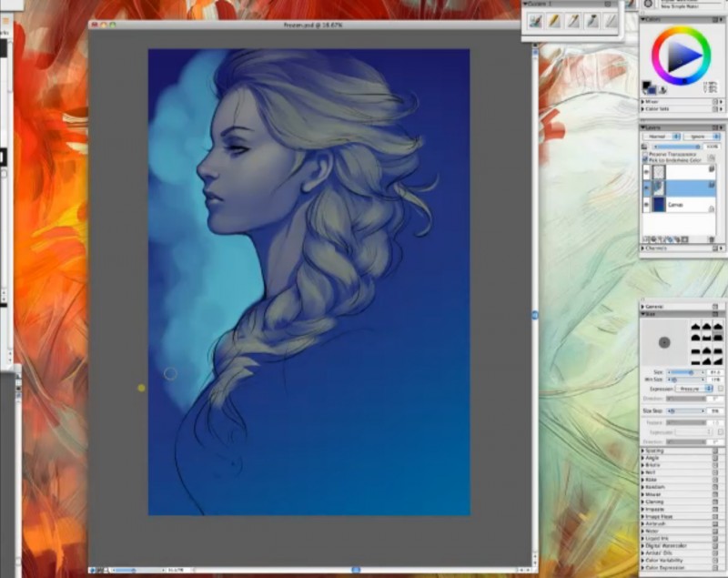This screenshot has height=578, width=728.
Task: Hide the selected blue layer using its eye
Action: [x=646, y=188]
